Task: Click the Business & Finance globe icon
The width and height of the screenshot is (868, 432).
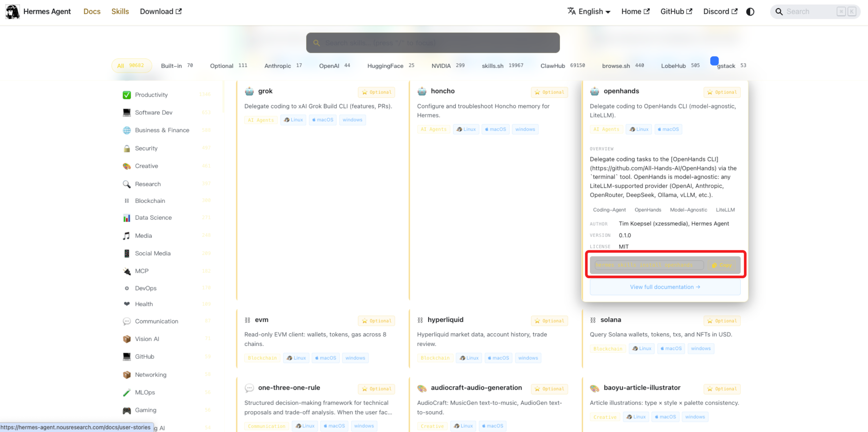Action: [127, 130]
